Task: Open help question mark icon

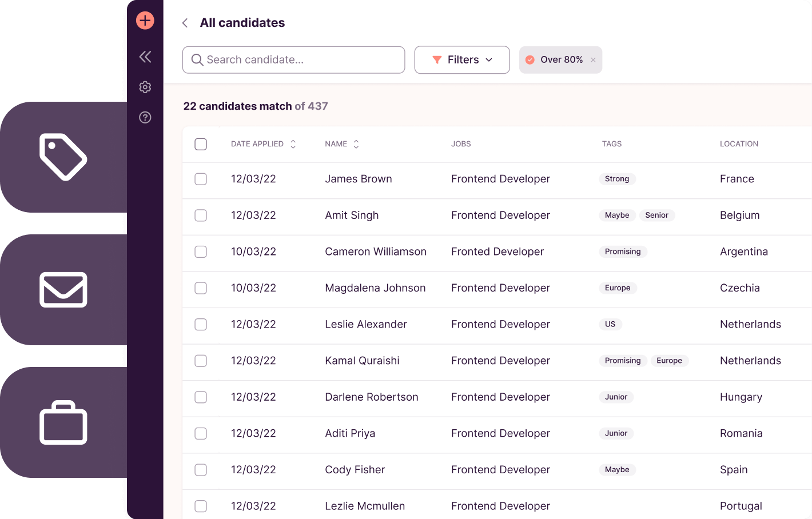Action: pyautogui.click(x=145, y=118)
